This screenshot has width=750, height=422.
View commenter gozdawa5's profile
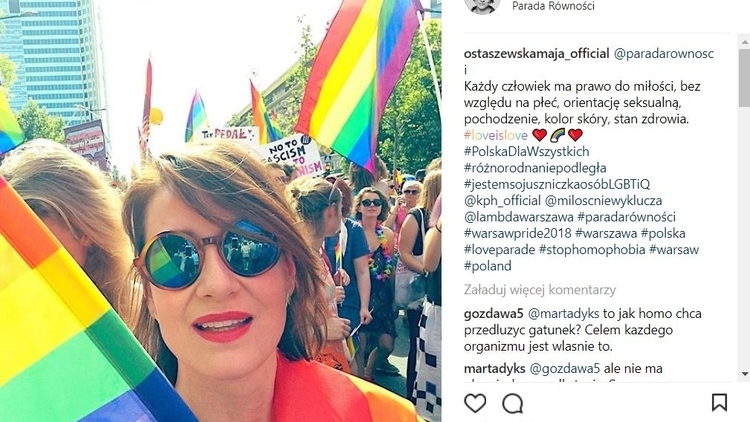[494, 314]
